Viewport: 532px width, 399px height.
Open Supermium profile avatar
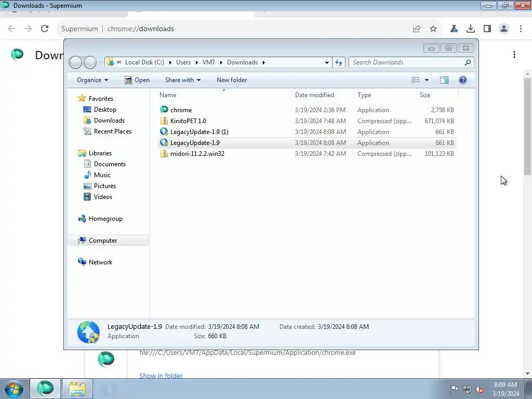click(504, 29)
